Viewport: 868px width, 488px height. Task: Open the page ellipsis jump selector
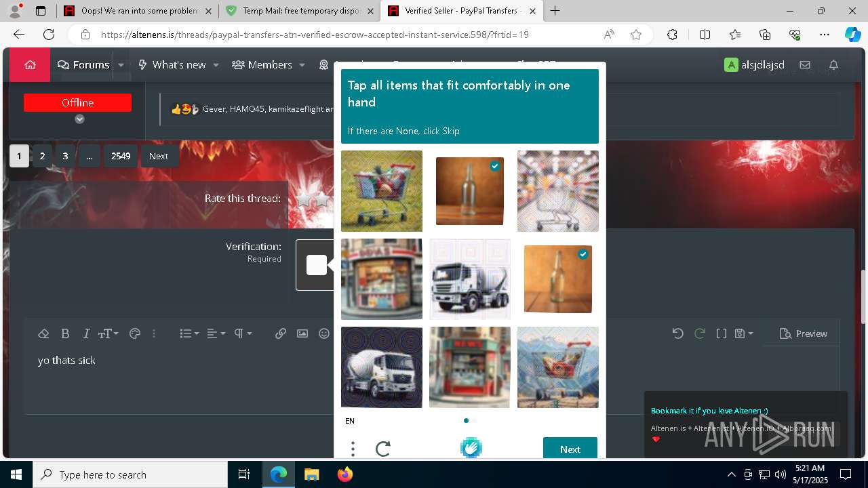[89, 156]
